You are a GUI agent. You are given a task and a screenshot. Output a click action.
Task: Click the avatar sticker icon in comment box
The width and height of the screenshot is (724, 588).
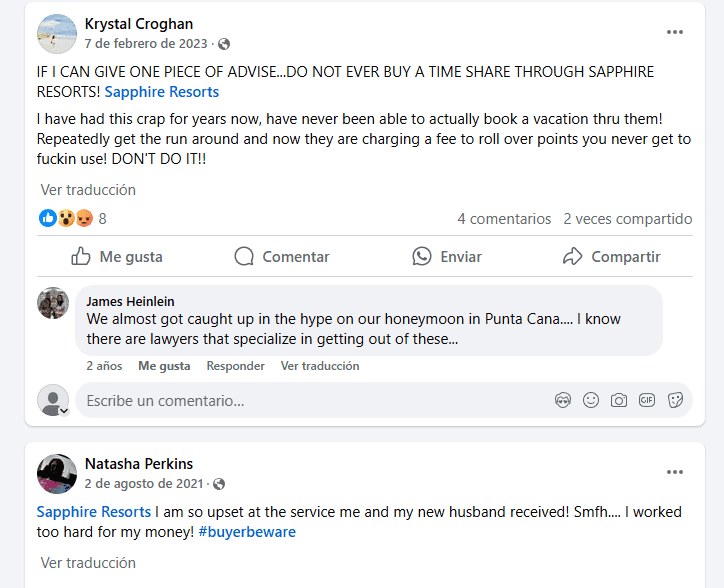click(x=563, y=400)
